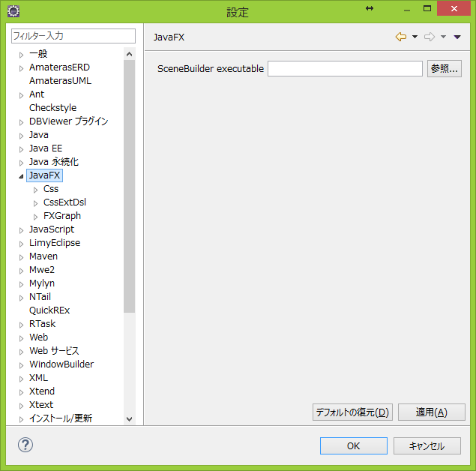Click the forward navigation arrow icon
Image resolution: width=476 pixels, height=471 pixels.
coord(430,37)
